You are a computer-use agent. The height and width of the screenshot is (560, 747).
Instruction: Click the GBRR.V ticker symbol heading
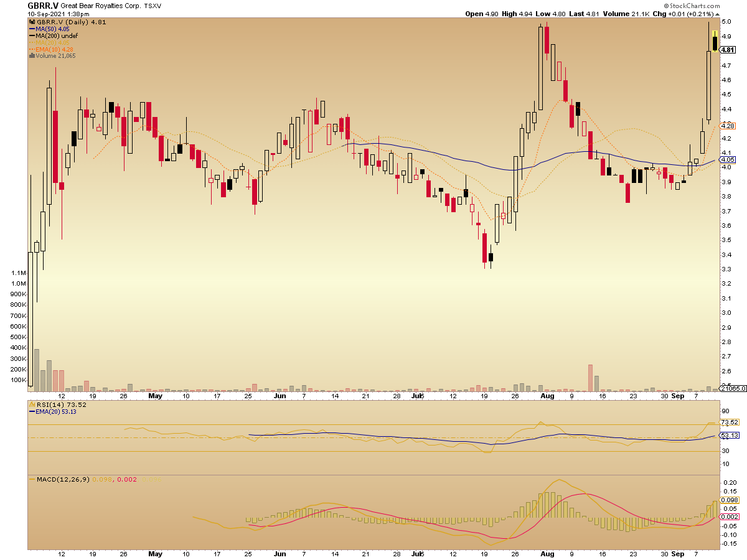(42, 5)
